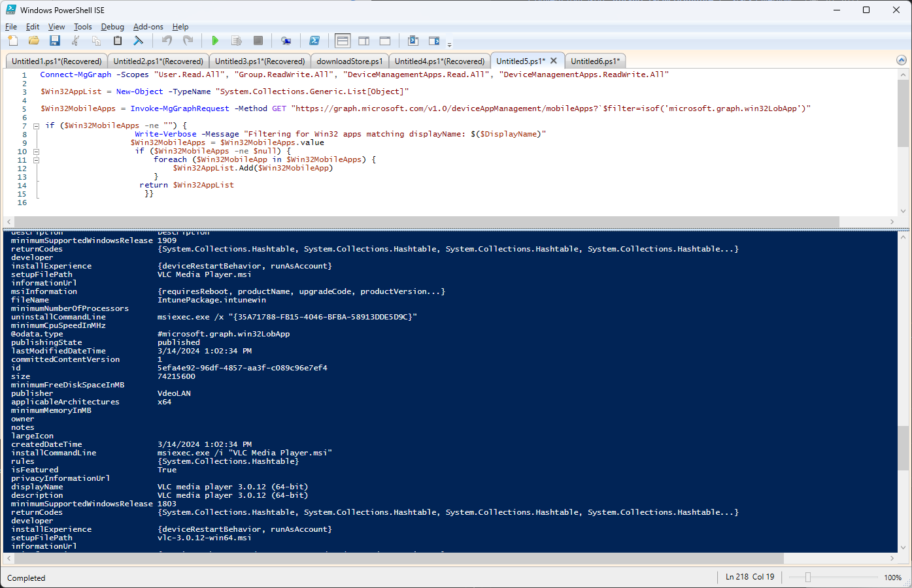Switch to the Untitled2.ps1*(Recovered) tab
The width and height of the screenshot is (912, 588).
point(158,61)
